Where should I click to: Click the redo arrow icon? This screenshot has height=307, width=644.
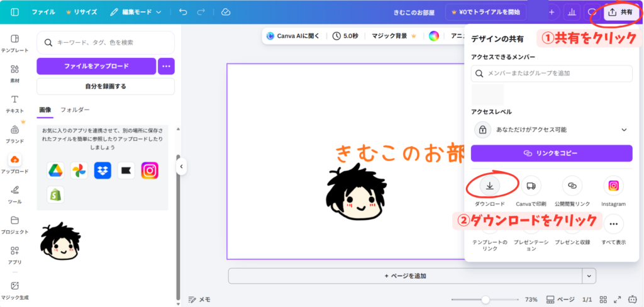201,12
